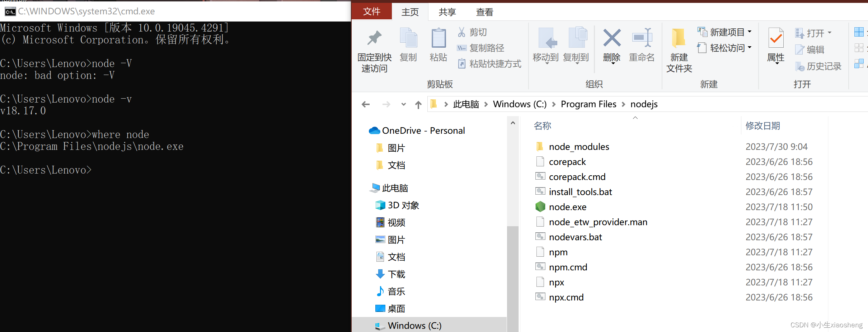Go up one folder level
This screenshot has height=332, width=868.
(x=418, y=104)
